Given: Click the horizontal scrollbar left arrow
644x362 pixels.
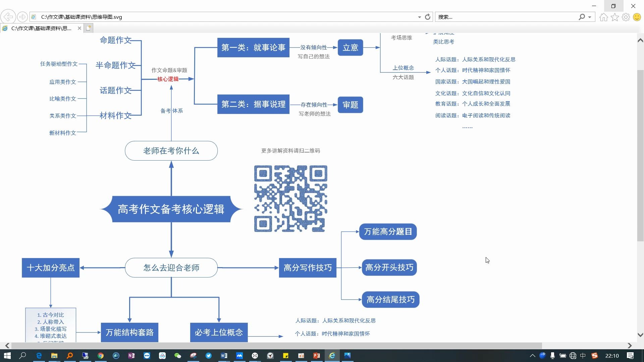Looking at the screenshot, I should tap(7, 346).
